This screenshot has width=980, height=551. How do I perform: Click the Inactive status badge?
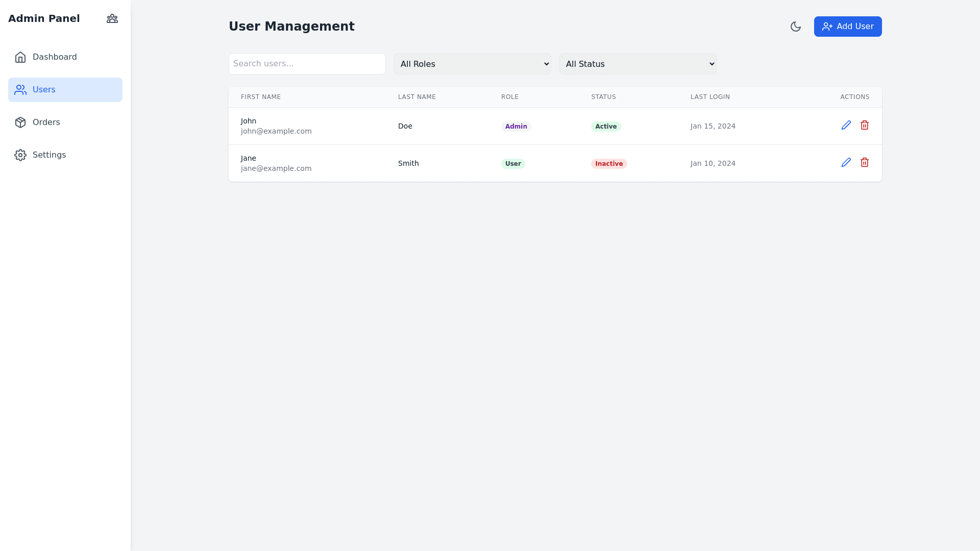coord(608,164)
